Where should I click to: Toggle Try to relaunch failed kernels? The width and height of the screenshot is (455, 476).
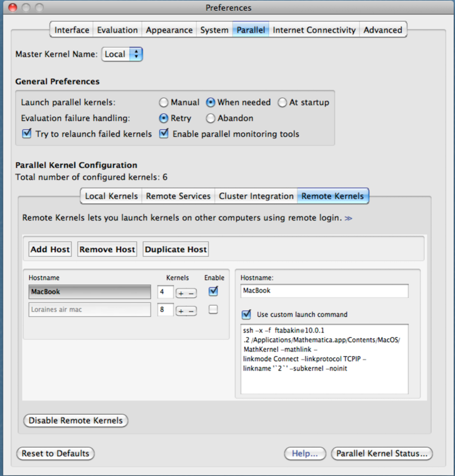[x=27, y=134]
